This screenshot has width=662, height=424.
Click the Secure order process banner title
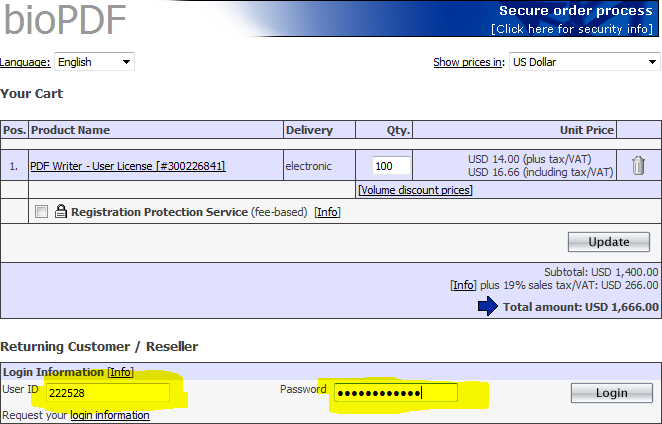pos(576,10)
